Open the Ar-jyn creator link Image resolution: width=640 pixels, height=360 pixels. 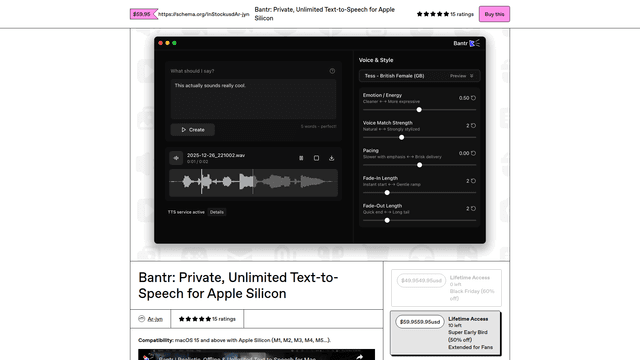[155, 319]
